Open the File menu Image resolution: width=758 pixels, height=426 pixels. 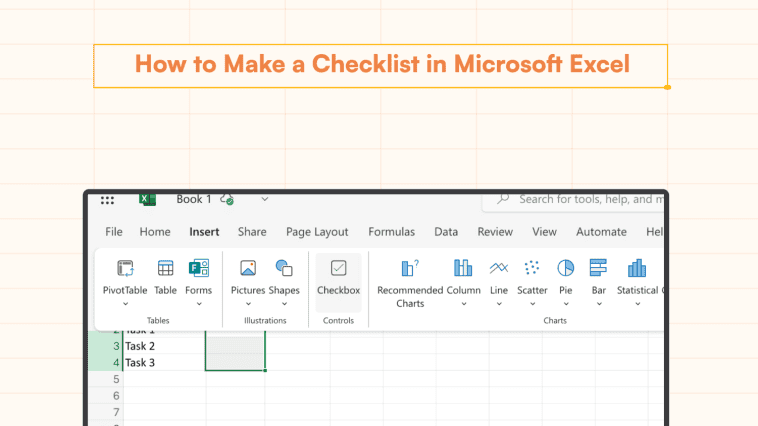click(x=114, y=232)
